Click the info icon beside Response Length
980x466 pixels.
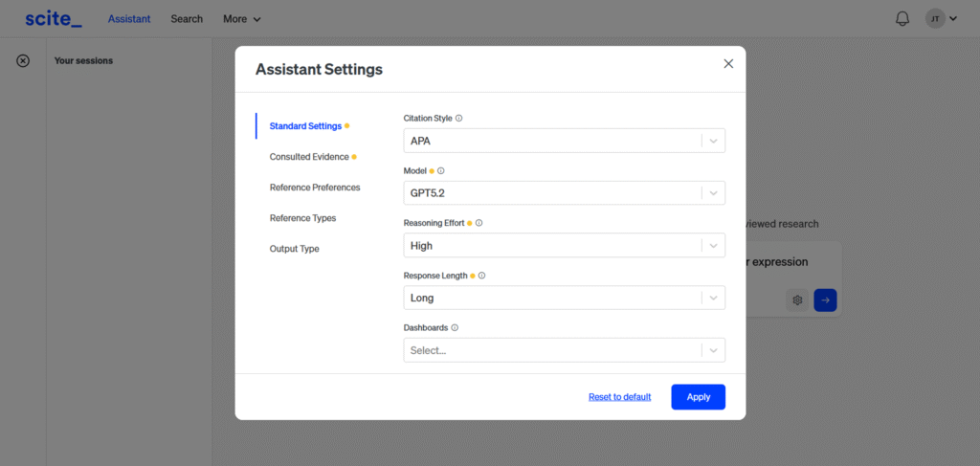click(481, 276)
